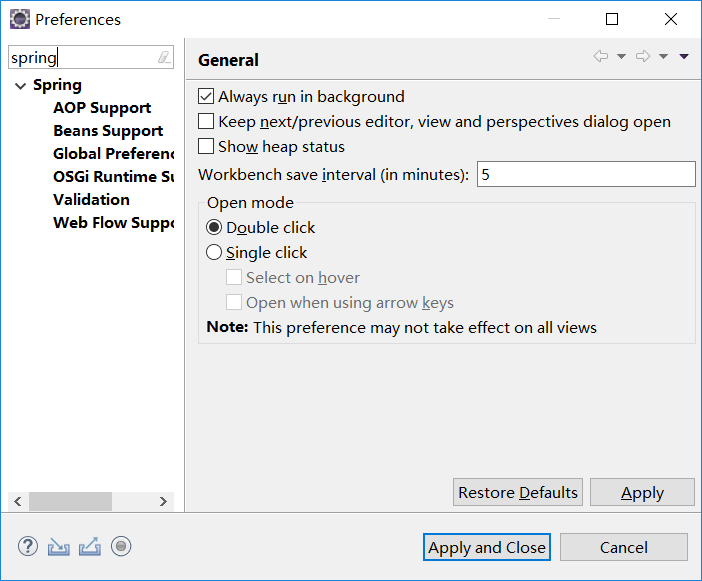702x581 pixels.
Task: Open Global Preferences tree item
Action: [x=113, y=154]
